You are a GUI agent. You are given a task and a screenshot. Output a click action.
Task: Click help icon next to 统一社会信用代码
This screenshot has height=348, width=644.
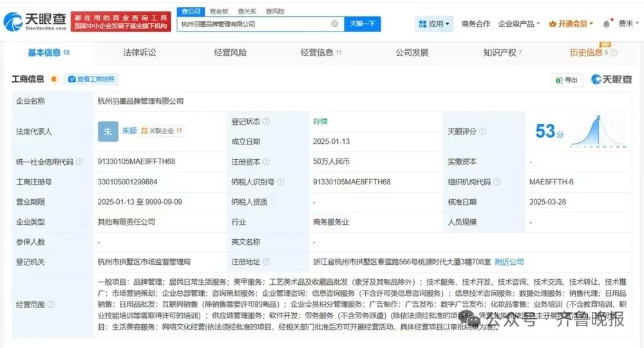(80, 162)
